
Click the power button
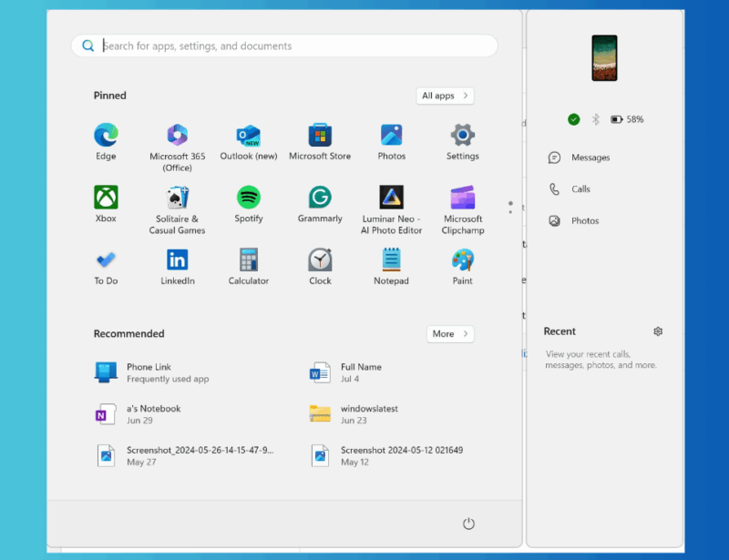[x=468, y=524]
